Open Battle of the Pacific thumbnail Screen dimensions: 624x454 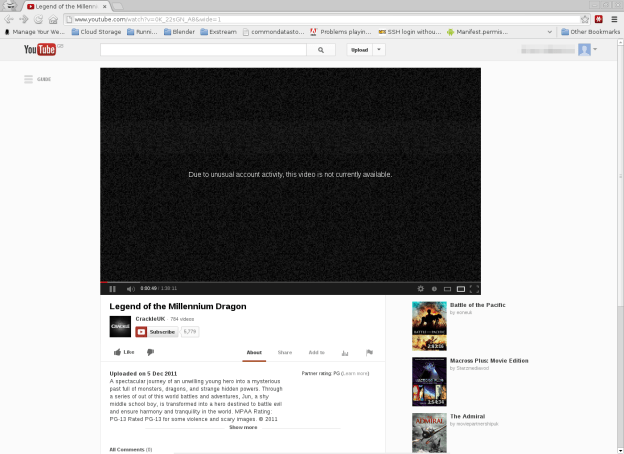click(429, 326)
